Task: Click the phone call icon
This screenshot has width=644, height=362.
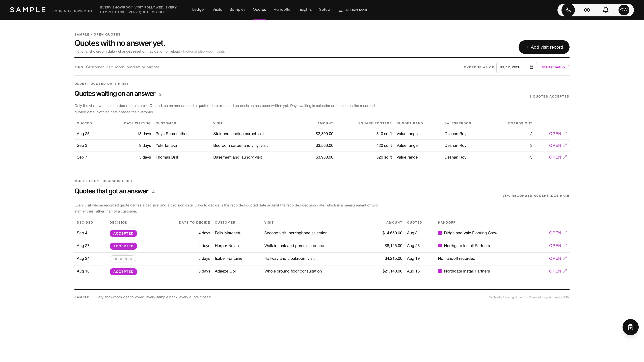Action: (568, 10)
